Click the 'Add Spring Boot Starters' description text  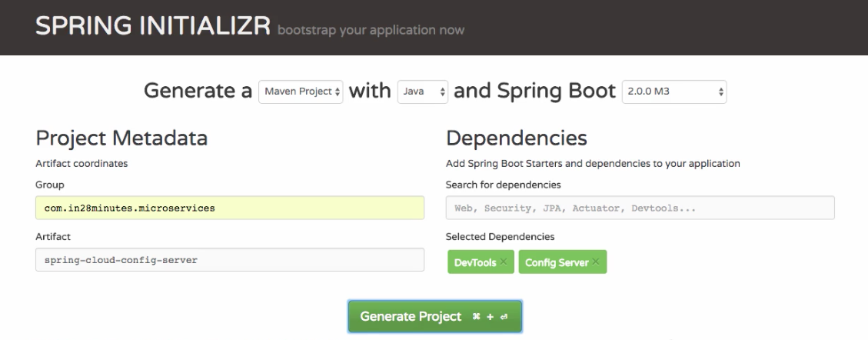tap(593, 164)
